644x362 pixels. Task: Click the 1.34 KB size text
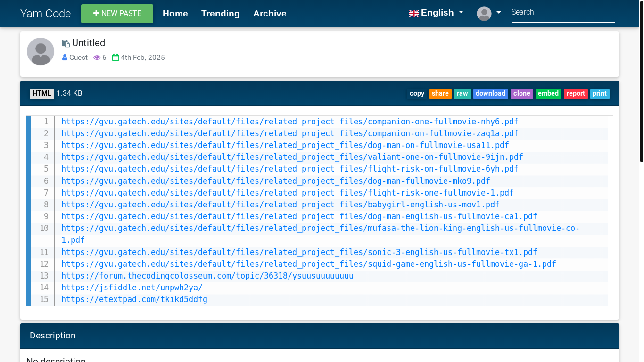pos(69,93)
